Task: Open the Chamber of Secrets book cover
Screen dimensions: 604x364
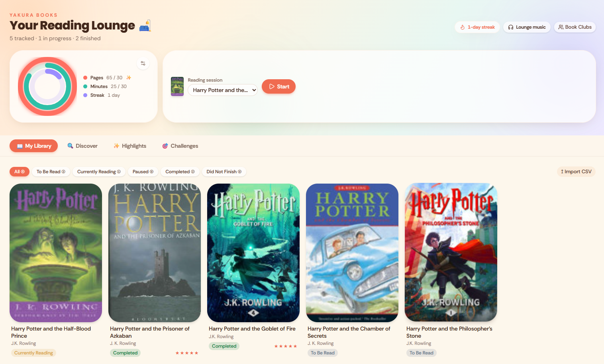Action: click(x=352, y=252)
